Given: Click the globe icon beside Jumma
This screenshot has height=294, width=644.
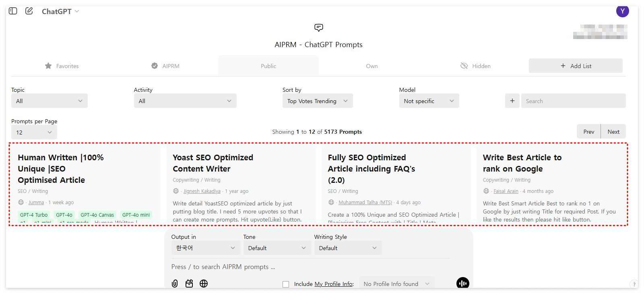Looking at the screenshot, I should click(21, 202).
